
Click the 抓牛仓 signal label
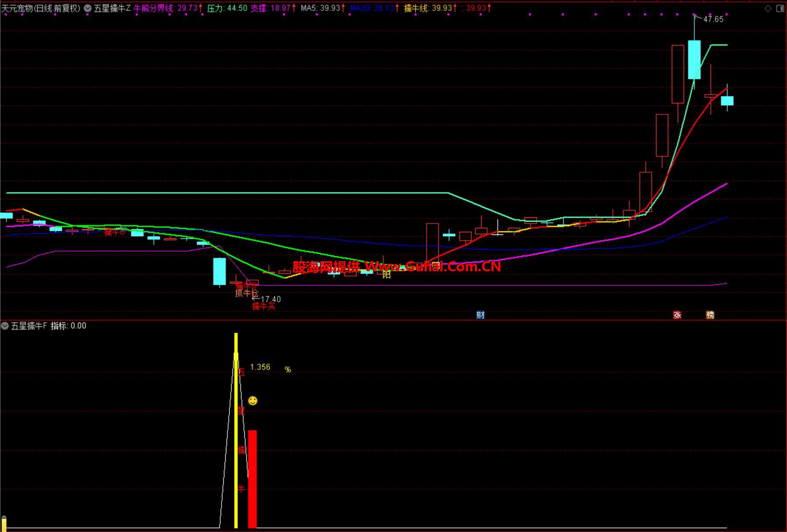[247, 293]
